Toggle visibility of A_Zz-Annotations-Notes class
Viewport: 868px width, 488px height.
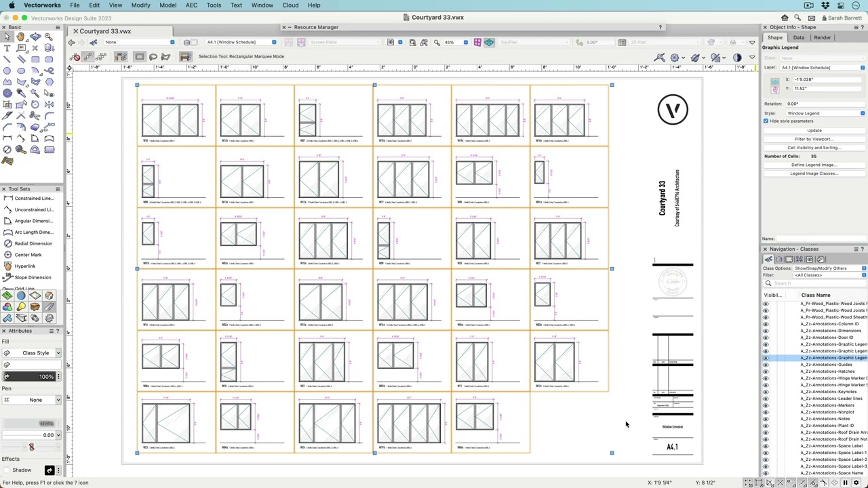(x=766, y=419)
